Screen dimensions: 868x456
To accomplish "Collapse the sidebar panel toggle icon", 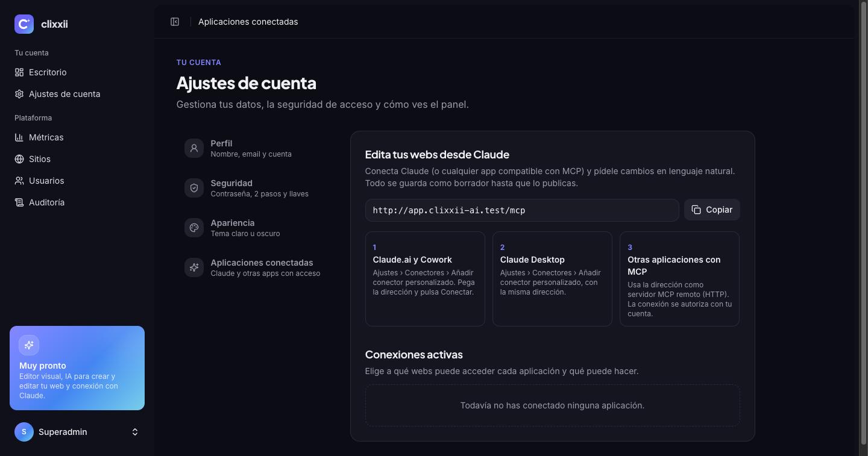I will 175,22.
